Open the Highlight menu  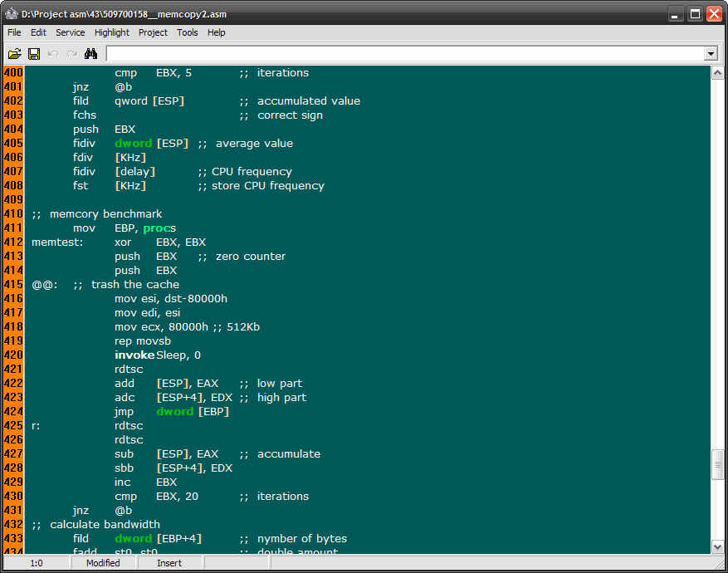point(112,32)
